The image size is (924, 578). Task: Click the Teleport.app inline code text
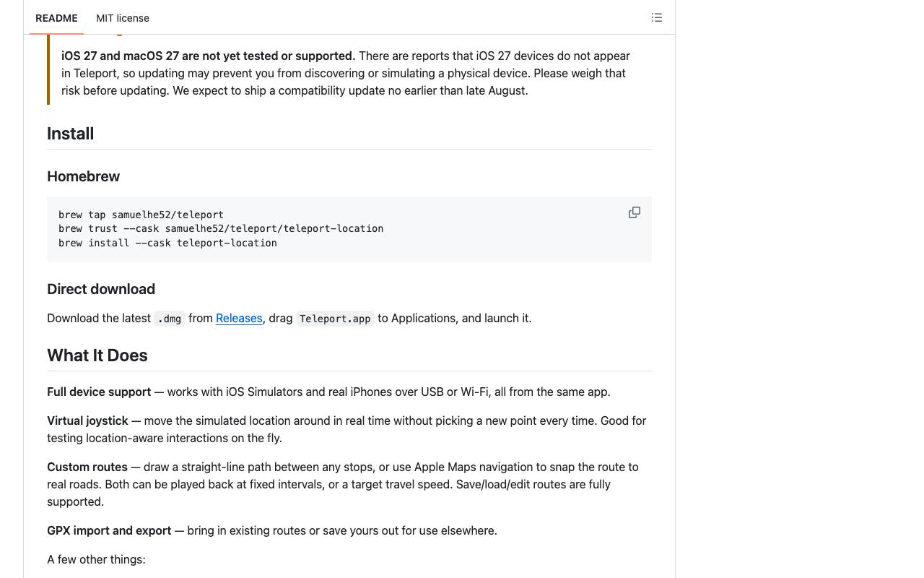pos(335,319)
